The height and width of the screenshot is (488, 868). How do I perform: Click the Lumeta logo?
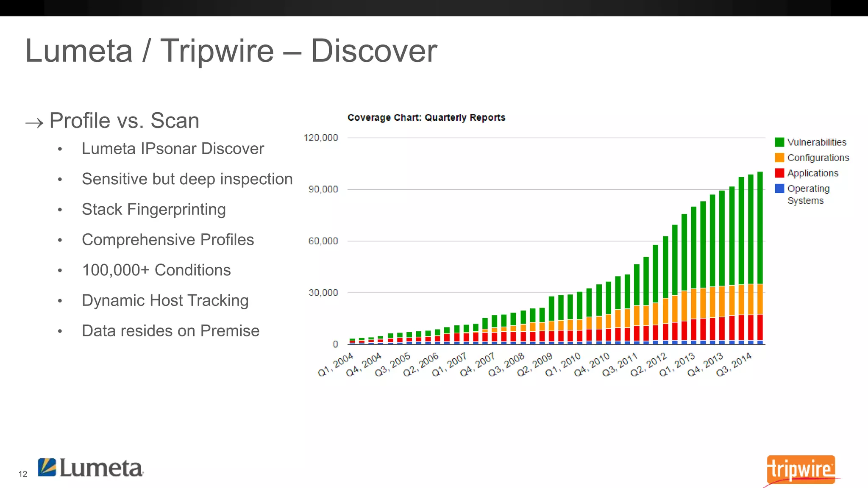pyautogui.click(x=90, y=468)
